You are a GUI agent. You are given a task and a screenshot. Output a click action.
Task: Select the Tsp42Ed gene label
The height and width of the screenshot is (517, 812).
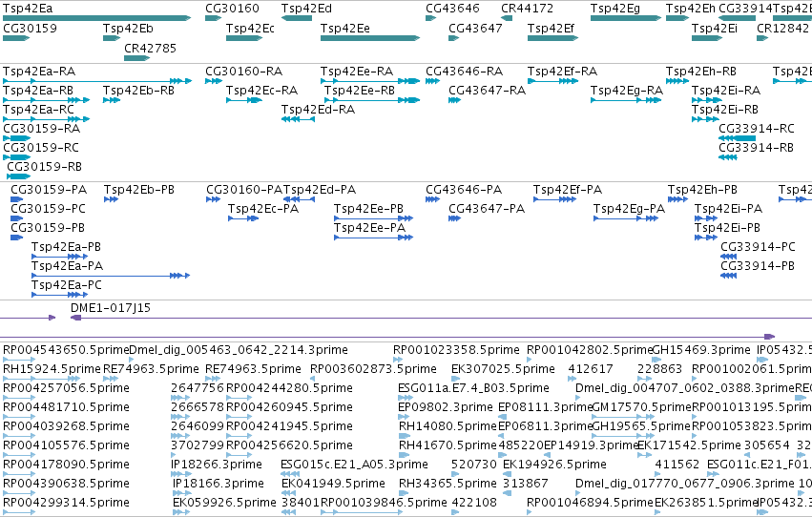pyautogui.click(x=306, y=9)
